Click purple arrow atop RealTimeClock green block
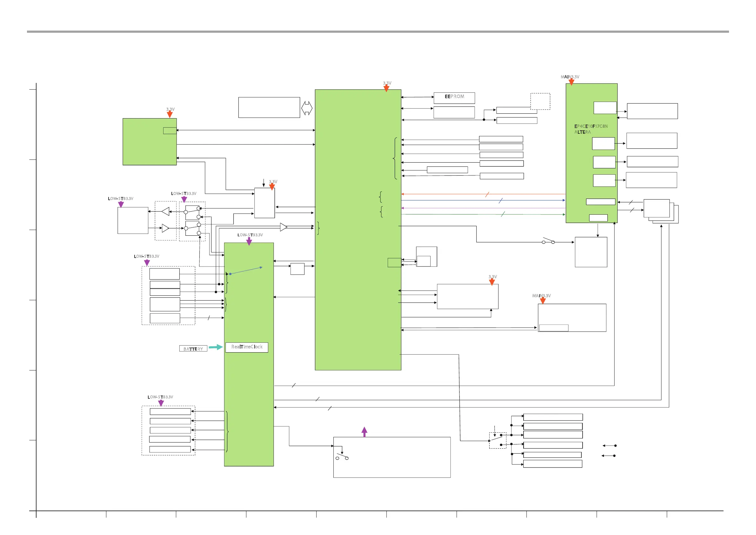The width and height of the screenshot is (756, 535). [249, 241]
